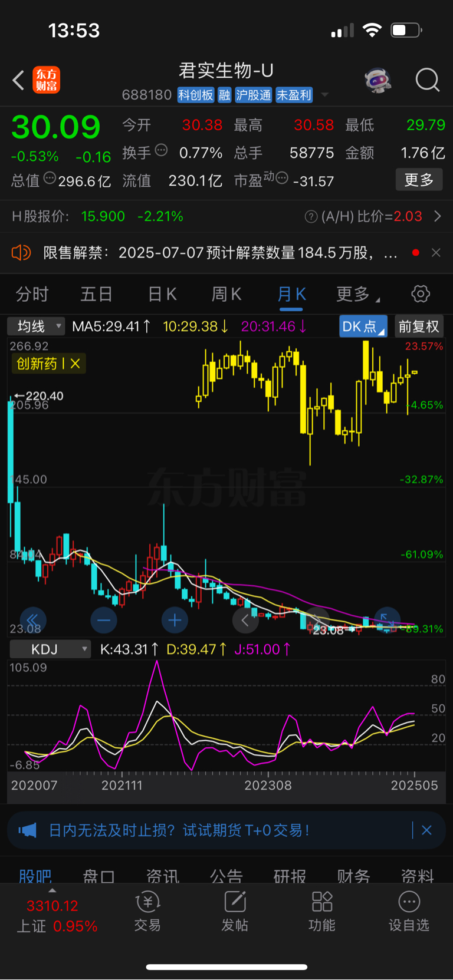
Task: Dismiss the 限售解禁 announcement
Action: (436, 253)
